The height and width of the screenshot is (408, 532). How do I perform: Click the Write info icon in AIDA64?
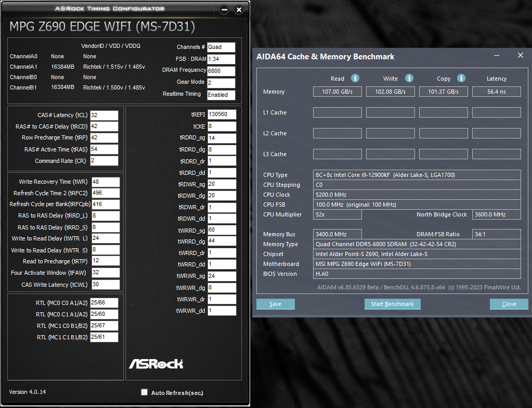click(409, 79)
